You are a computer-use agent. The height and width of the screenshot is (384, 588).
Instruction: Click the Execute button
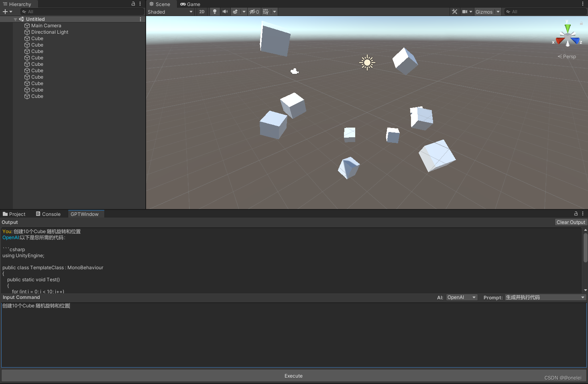tap(294, 376)
